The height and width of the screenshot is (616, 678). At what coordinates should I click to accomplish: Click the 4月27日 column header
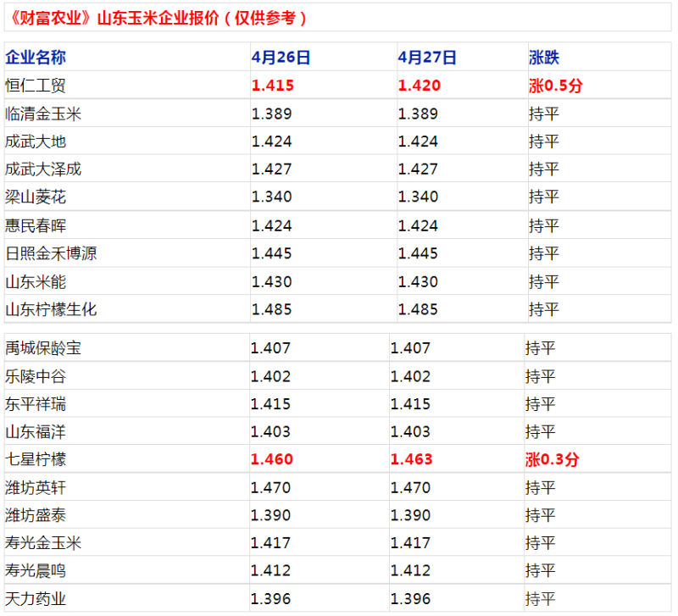pos(427,57)
